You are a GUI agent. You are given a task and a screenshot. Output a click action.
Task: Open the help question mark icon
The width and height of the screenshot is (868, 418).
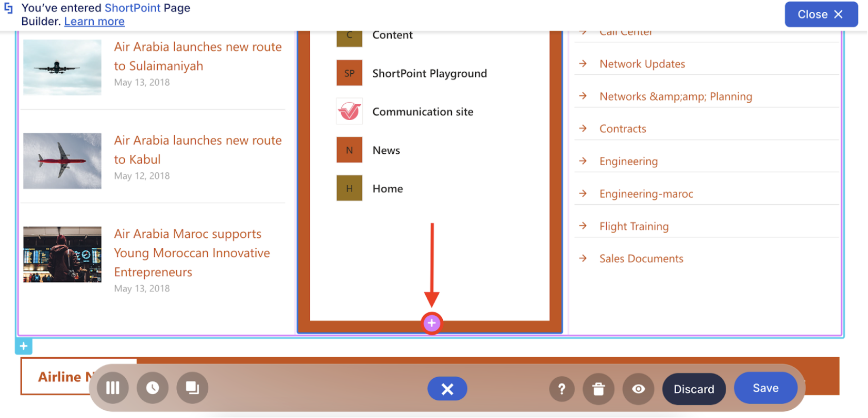[x=562, y=389]
